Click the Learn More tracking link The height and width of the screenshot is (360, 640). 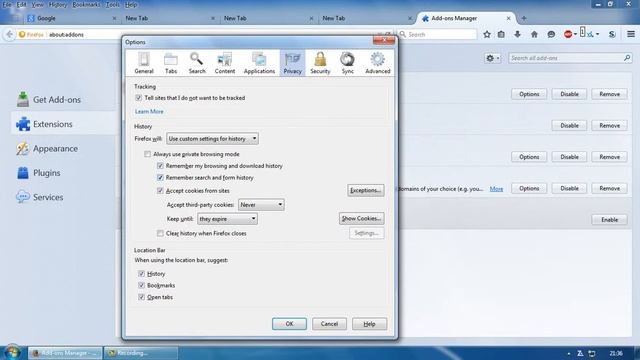click(x=149, y=111)
